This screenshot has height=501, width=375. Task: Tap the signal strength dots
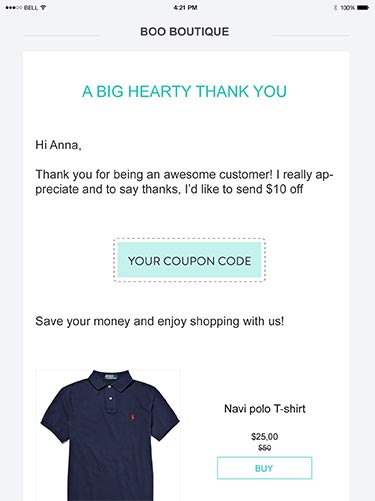pos(14,7)
